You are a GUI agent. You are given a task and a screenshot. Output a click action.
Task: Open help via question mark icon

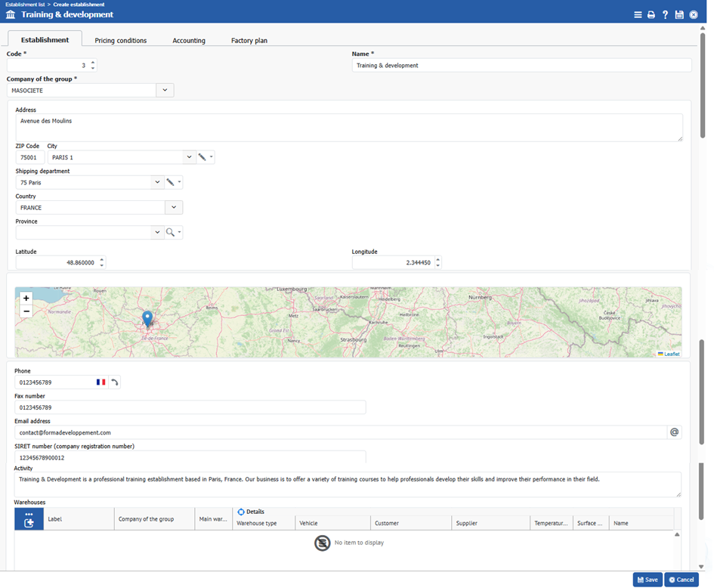pos(665,14)
